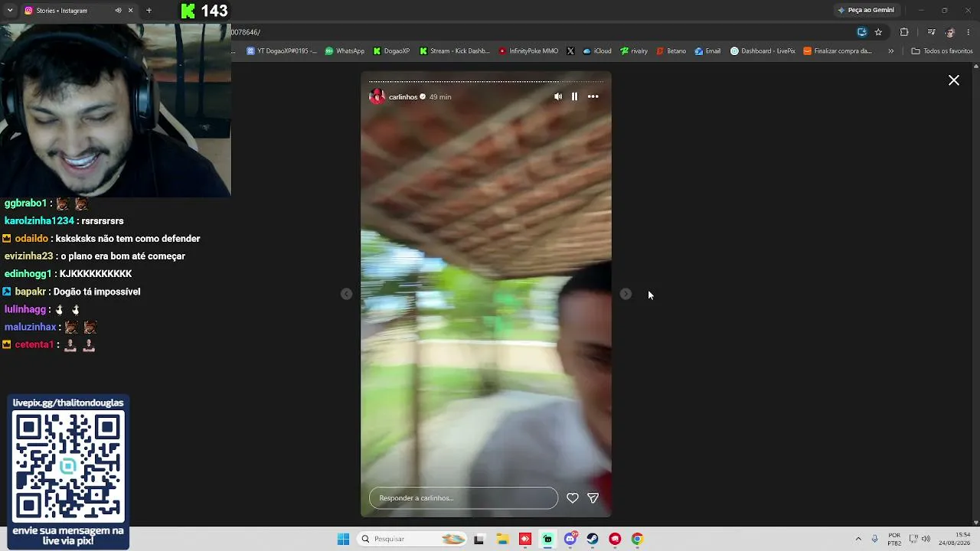Open the DogaoXP Kick bookmark
Viewport: 980px width, 551px height.
click(x=391, y=51)
